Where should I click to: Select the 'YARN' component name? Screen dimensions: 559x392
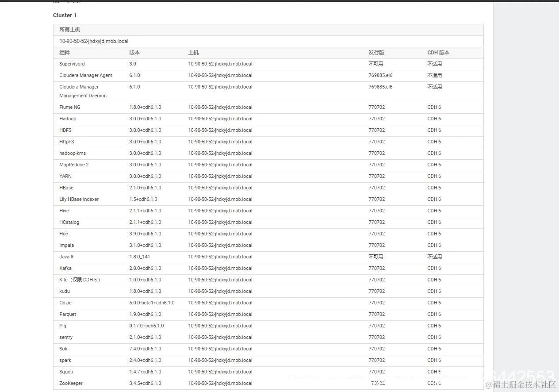(65, 177)
